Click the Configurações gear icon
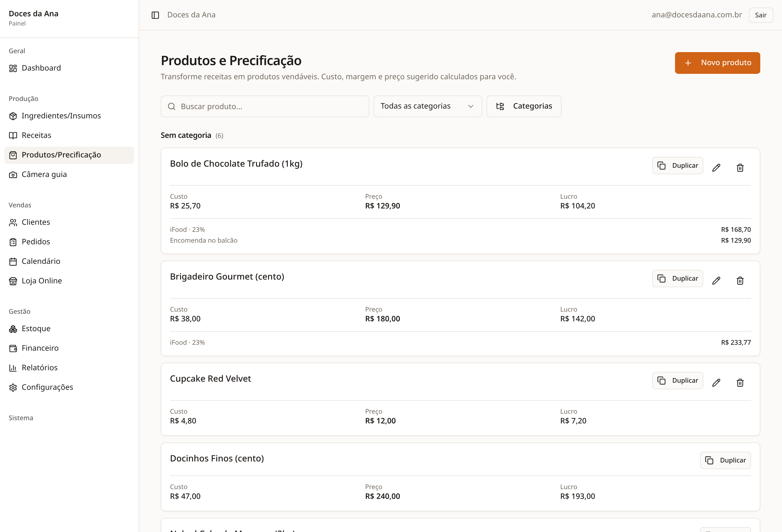 (13, 387)
